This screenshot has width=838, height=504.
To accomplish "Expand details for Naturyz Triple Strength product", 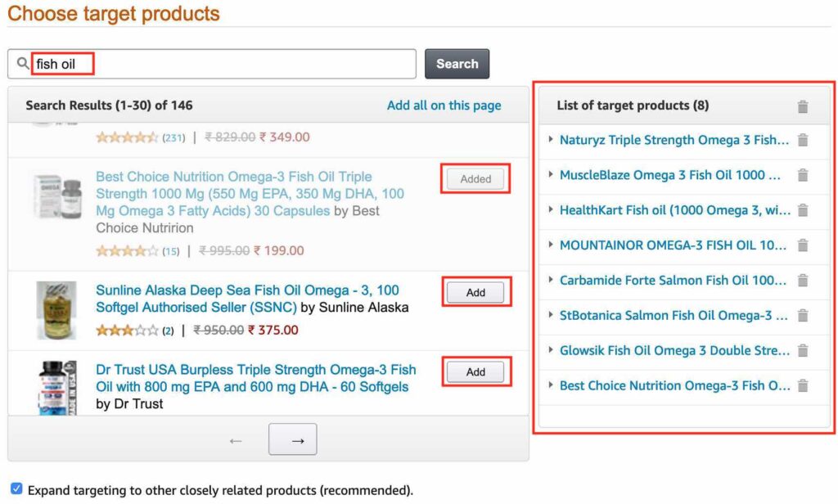I will coord(550,140).
